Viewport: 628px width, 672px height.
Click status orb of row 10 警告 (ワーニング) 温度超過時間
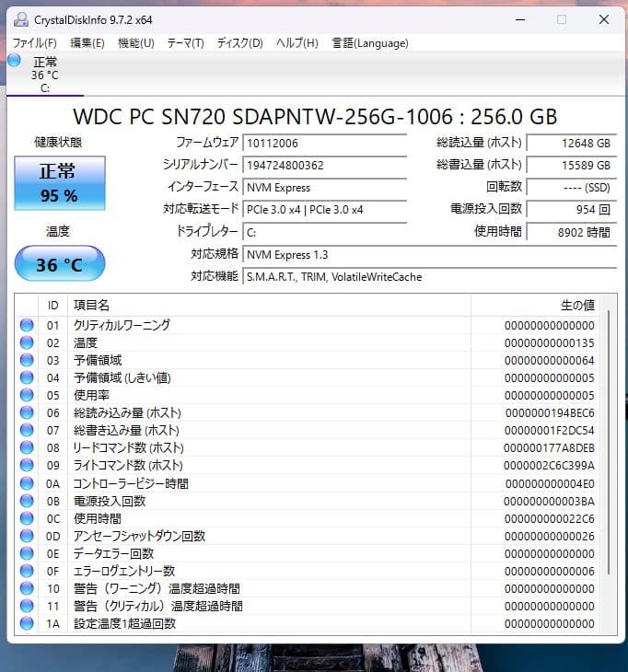pyautogui.click(x=27, y=589)
